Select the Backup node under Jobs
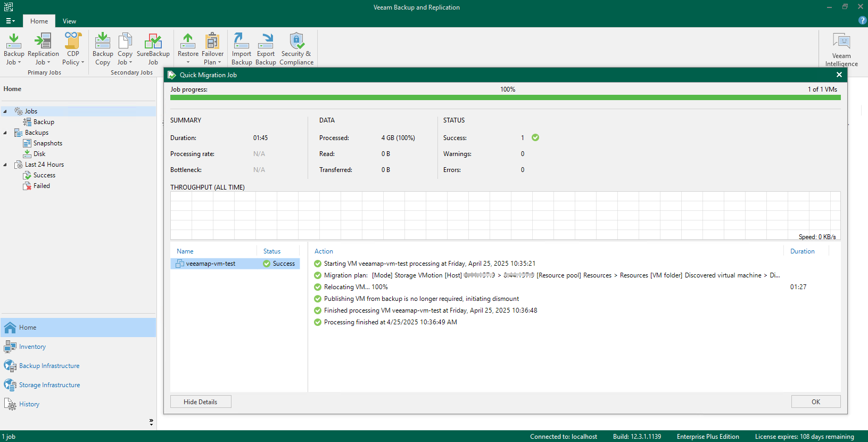Viewport: 868px width, 442px height. click(44, 122)
